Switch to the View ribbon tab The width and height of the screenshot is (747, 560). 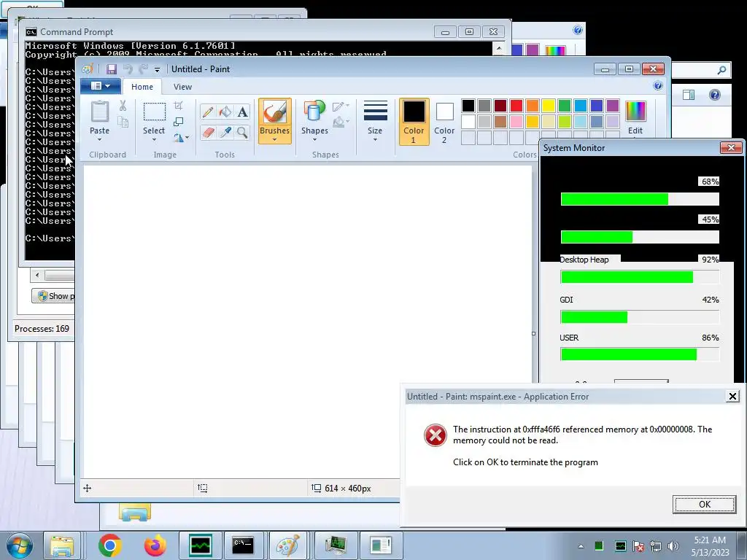182,87
